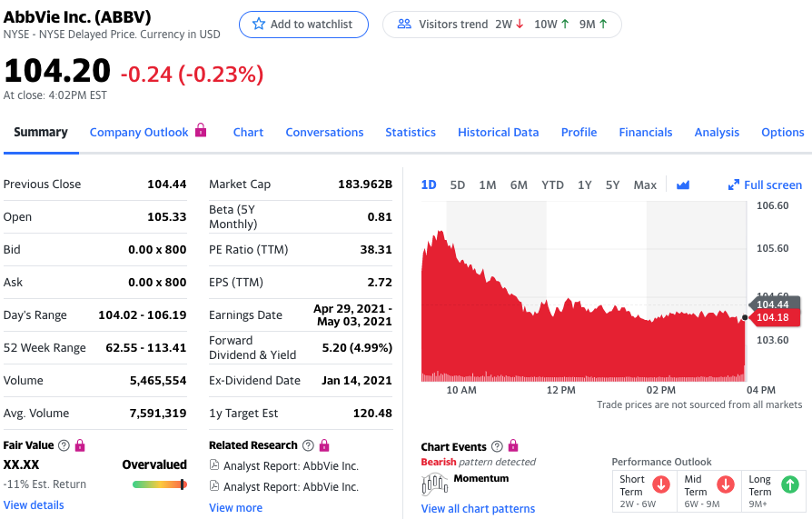Open the Historical Data tab
The width and height of the screenshot is (812, 519).
pos(498,133)
